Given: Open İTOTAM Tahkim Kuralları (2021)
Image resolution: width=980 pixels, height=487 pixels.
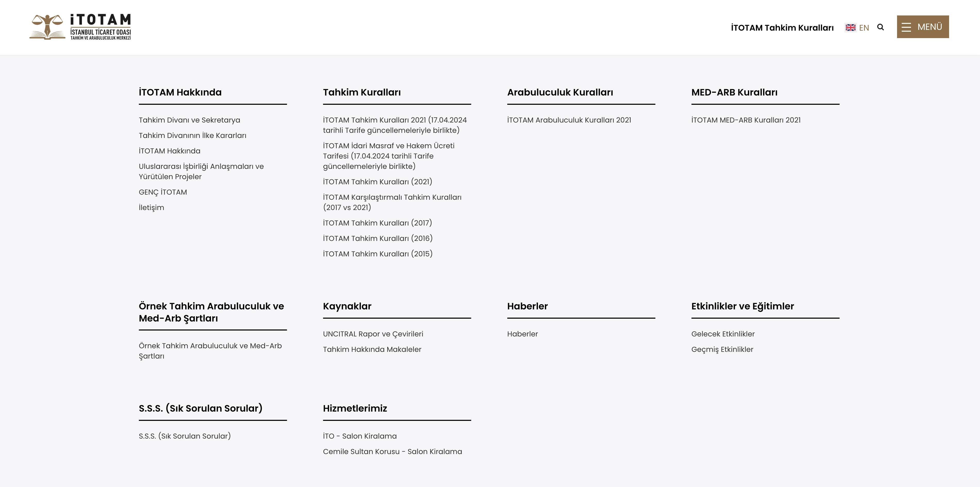Looking at the screenshot, I should tap(377, 182).
